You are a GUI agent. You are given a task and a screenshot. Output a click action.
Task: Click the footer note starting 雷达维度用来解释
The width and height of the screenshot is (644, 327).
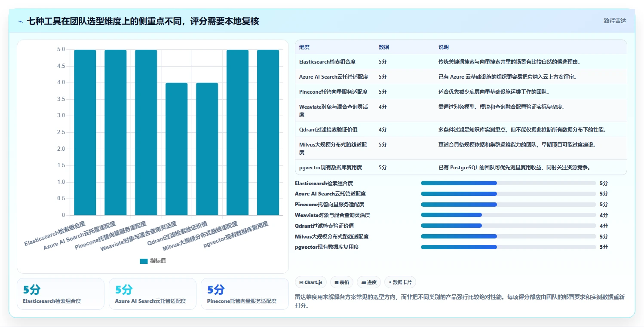point(460,302)
